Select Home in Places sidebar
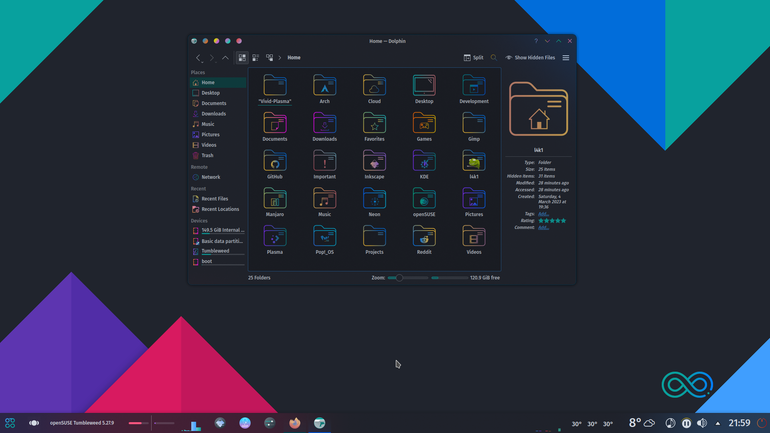The height and width of the screenshot is (433, 770). [218, 82]
